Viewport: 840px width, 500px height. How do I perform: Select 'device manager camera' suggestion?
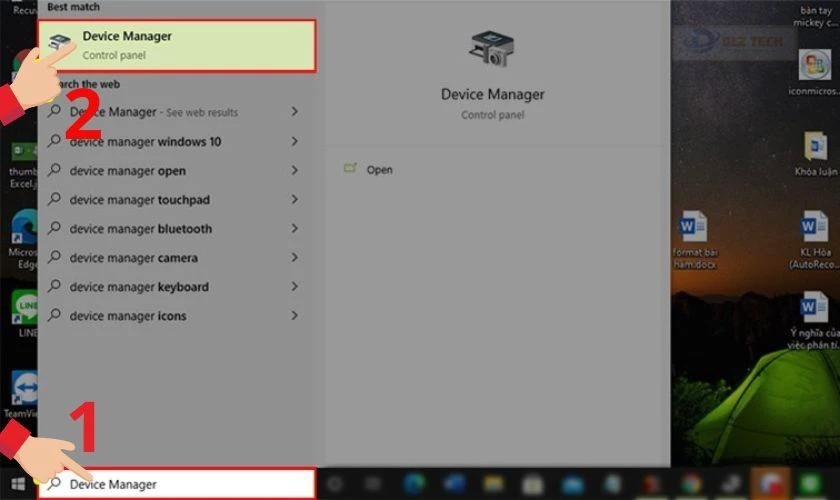pyautogui.click(x=177, y=258)
